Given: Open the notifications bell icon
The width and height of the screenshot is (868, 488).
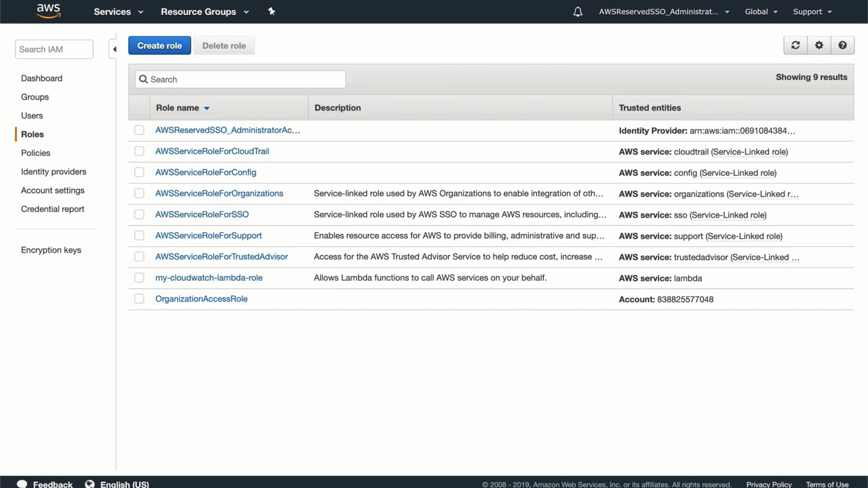Looking at the screenshot, I should [578, 12].
